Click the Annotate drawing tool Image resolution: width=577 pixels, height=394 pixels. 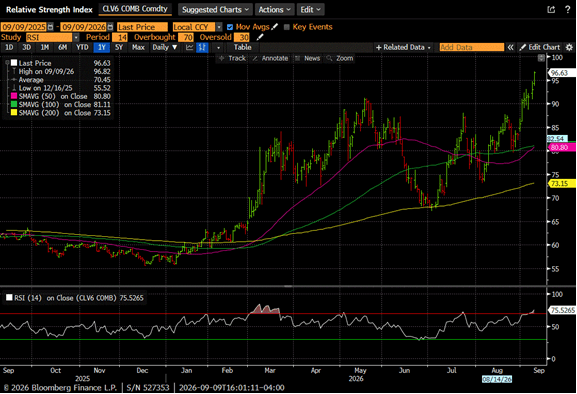pos(270,58)
